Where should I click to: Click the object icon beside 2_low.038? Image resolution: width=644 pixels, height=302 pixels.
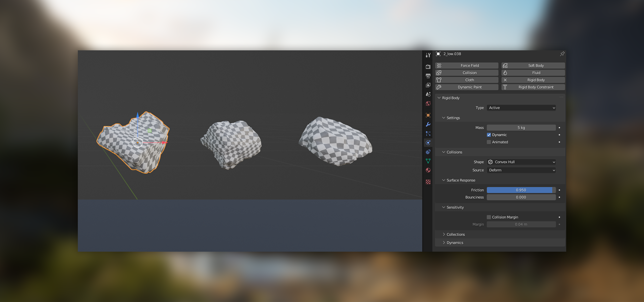pos(438,54)
